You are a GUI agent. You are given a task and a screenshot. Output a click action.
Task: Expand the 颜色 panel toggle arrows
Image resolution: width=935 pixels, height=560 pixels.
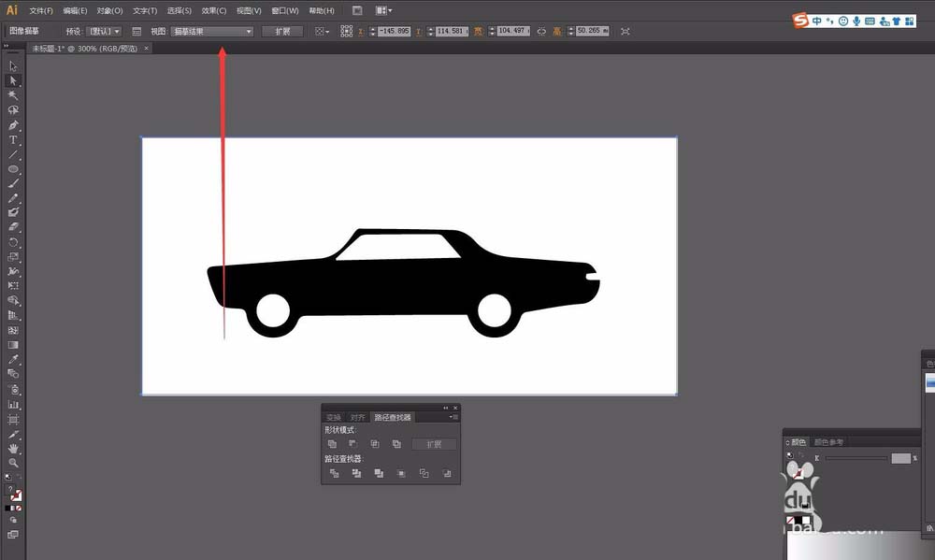[x=787, y=442]
